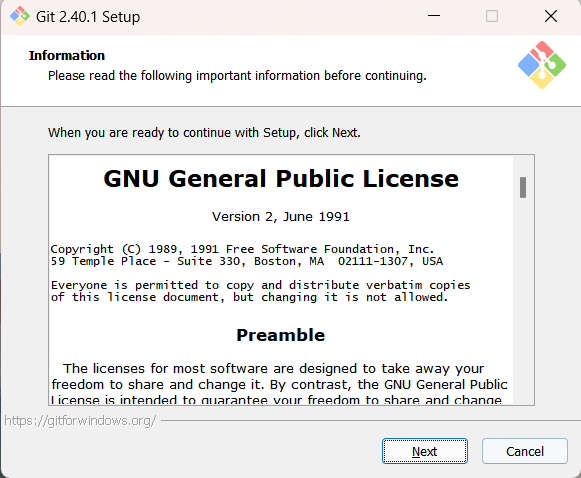
Task: Click the Free Software Foundation copyright line
Action: 242,249
